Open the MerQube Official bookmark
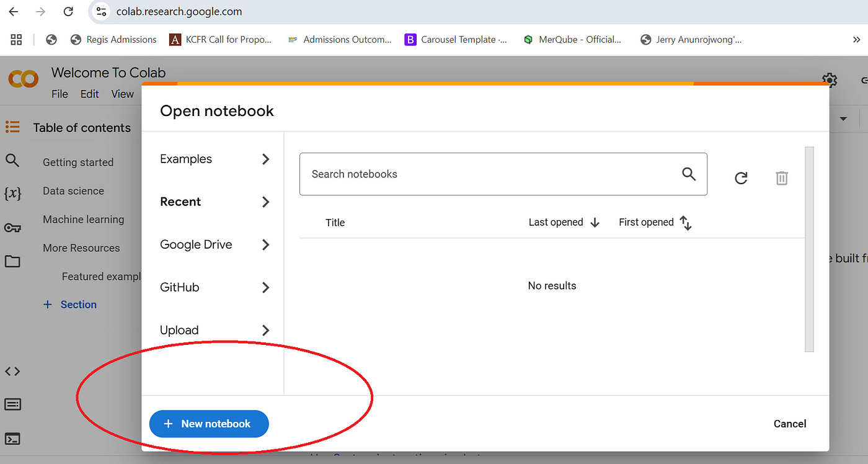Image resolution: width=868 pixels, height=464 pixels. coord(572,40)
